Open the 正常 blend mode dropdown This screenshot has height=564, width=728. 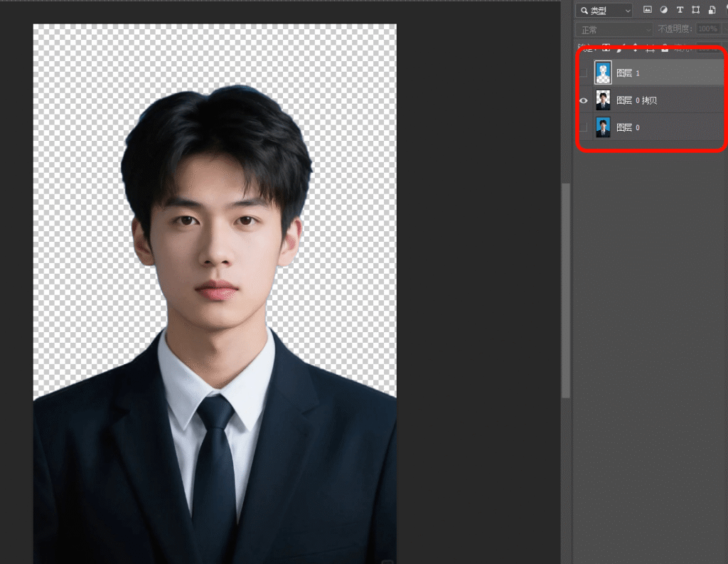(x=613, y=29)
